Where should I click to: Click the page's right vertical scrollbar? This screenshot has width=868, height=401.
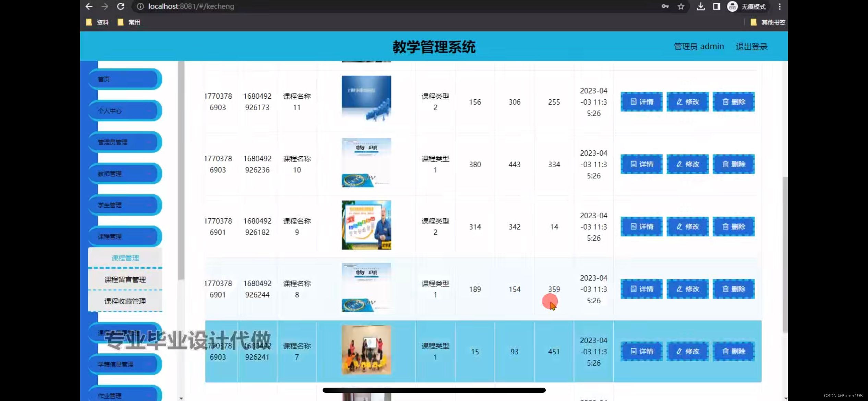[785, 254]
